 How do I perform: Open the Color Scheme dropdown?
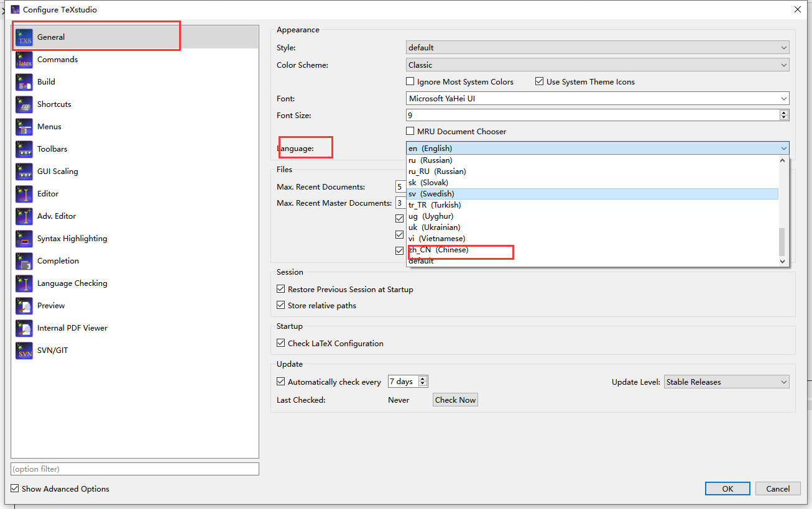pyautogui.click(x=597, y=65)
